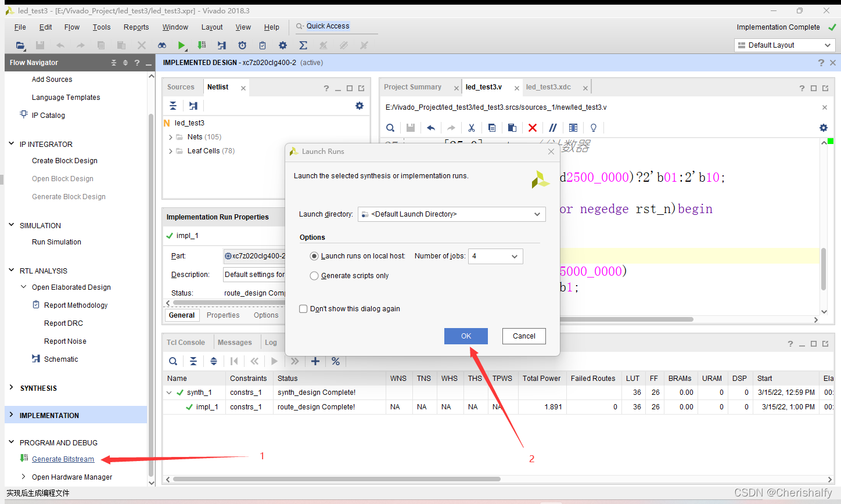Click the search icon in Design Runs toolbar
Viewport: 841px width, 504px height.
(x=173, y=361)
